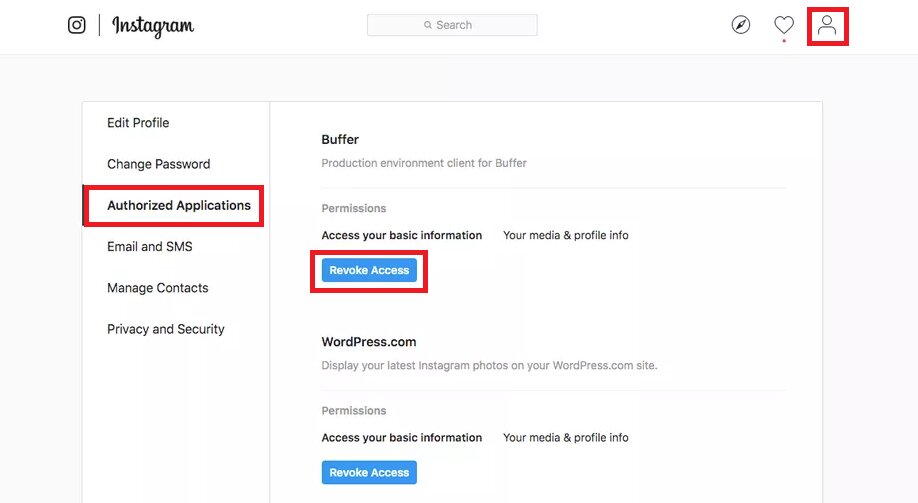Open the Activity heart icon
This screenshot has width=918, height=503.
tap(784, 25)
